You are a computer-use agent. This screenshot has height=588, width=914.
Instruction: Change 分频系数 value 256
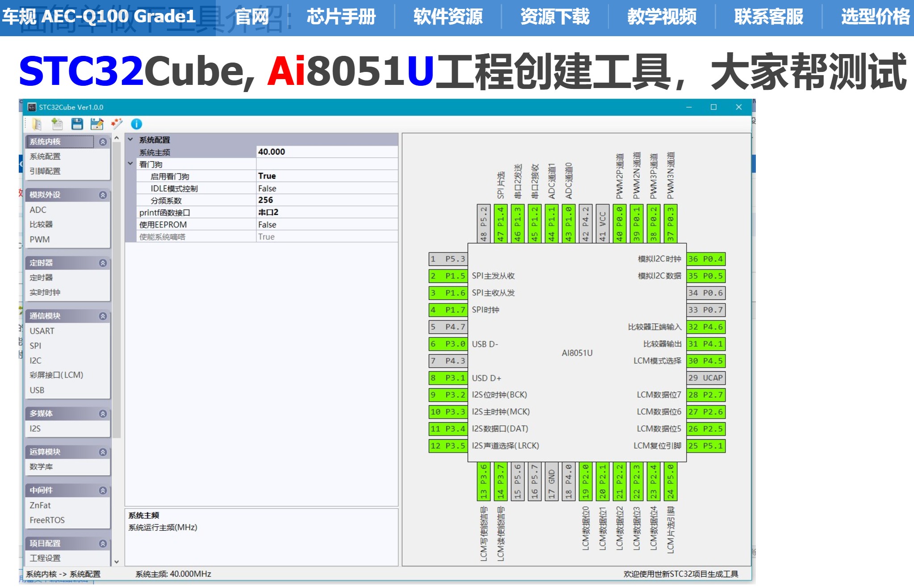[x=327, y=200]
